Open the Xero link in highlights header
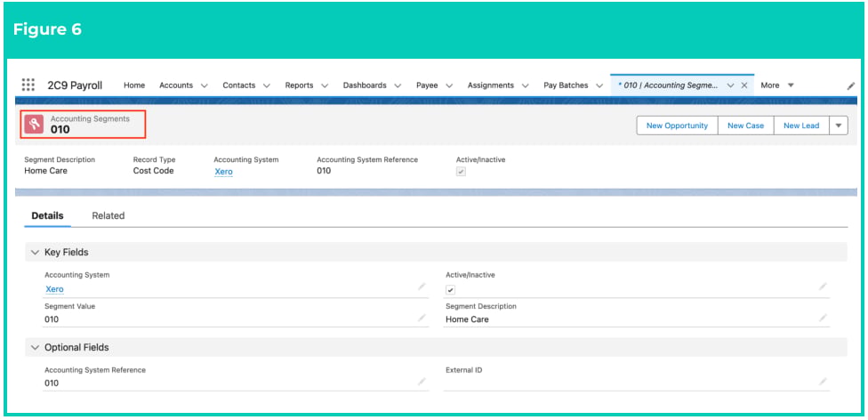Viewport: 868px width, 420px height. (223, 172)
